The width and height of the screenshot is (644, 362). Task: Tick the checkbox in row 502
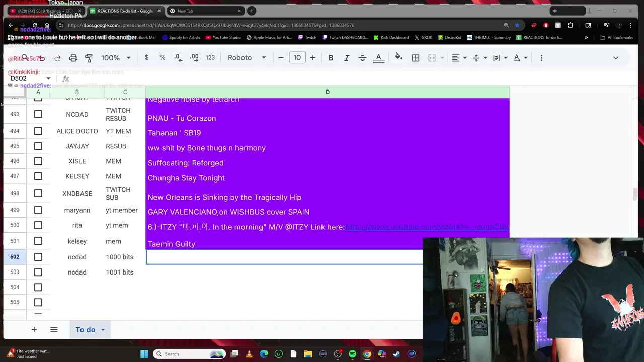point(38,257)
